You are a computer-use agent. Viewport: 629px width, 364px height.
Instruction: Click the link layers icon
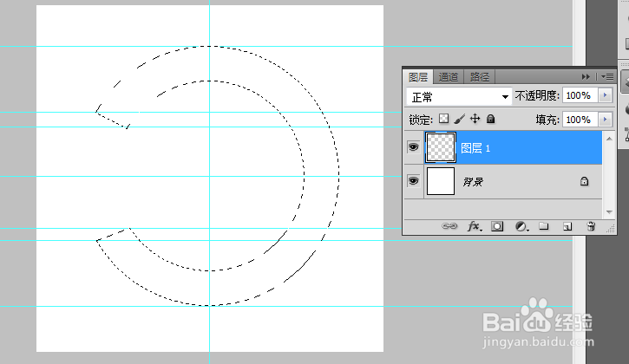pyautogui.click(x=449, y=226)
